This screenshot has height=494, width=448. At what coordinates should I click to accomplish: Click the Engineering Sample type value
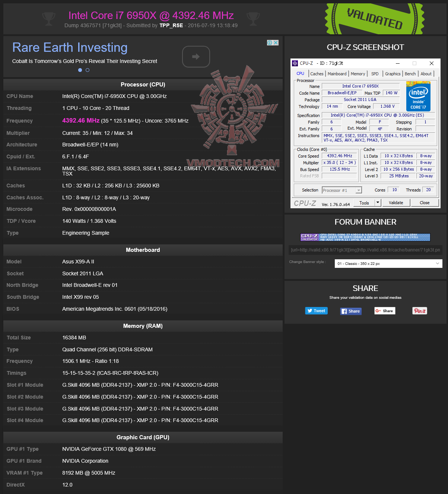tap(86, 233)
